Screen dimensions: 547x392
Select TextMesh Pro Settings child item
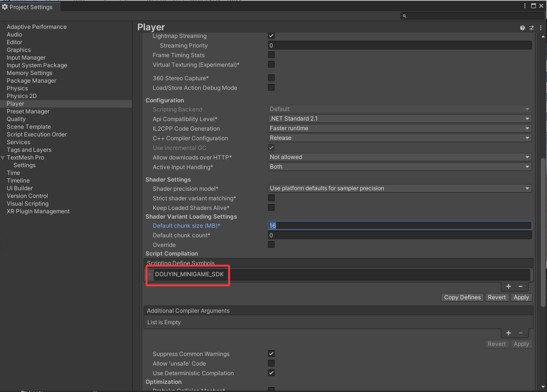(x=24, y=165)
